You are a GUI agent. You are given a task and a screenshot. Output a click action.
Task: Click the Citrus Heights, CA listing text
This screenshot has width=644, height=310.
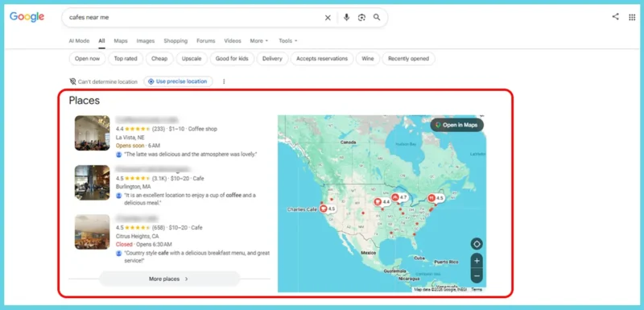click(137, 236)
